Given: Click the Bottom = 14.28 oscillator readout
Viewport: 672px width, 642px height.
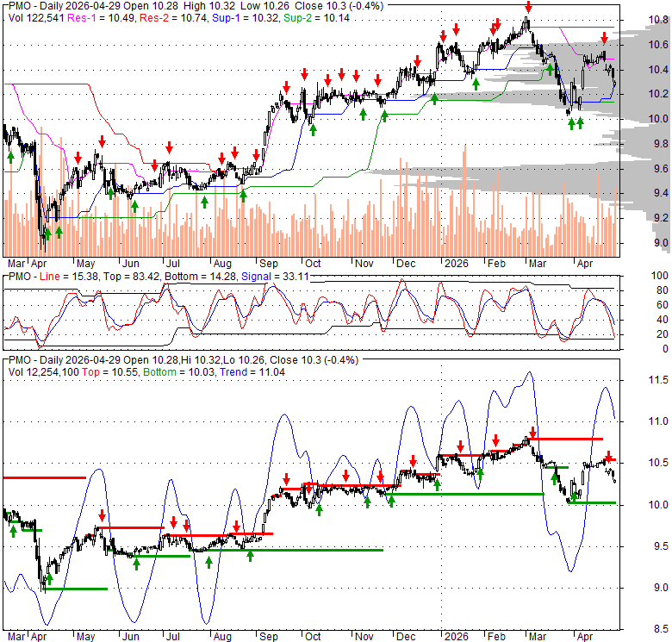Looking at the screenshot, I should 200,277.
